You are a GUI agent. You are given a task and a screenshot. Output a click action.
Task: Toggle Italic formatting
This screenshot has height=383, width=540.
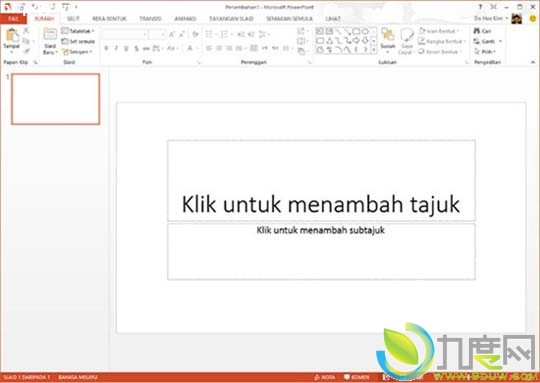(116, 49)
